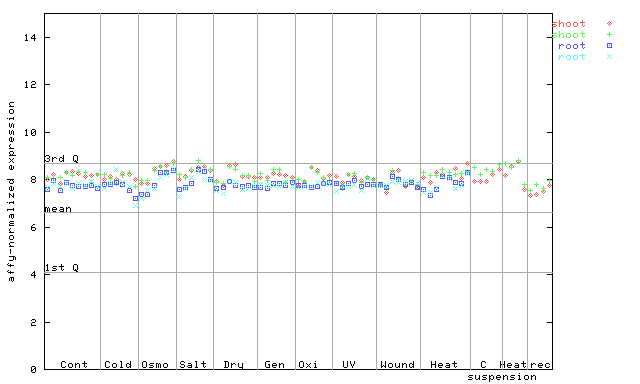Screen dimensions: 640x384
Task: Click the 'Salt' treatment label
Action: click(193, 364)
